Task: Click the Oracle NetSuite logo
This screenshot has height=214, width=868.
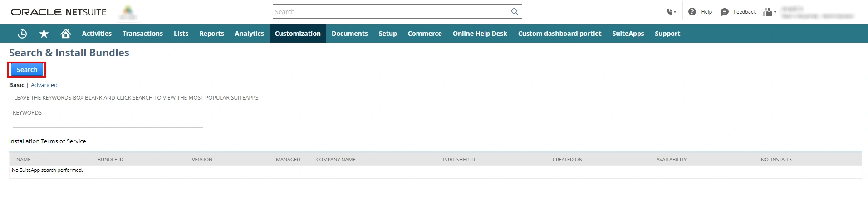Action: pyautogui.click(x=59, y=12)
